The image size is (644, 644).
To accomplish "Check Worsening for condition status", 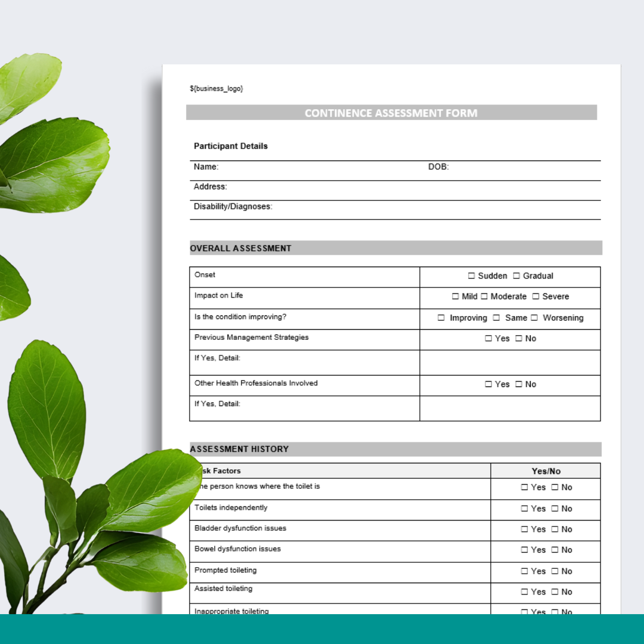I will point(533,318).
